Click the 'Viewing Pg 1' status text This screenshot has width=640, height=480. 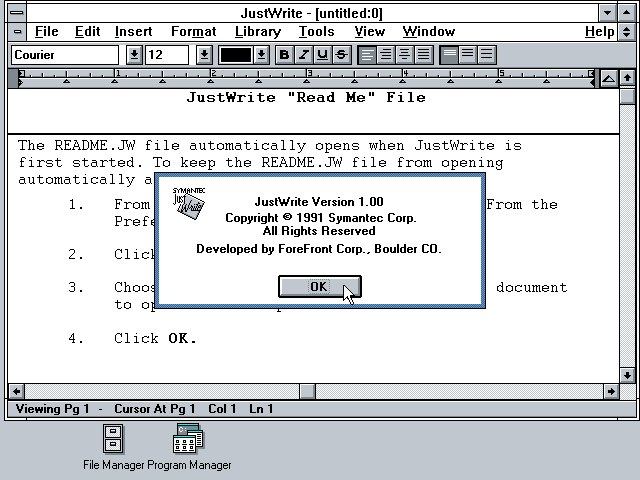(52, 409)
